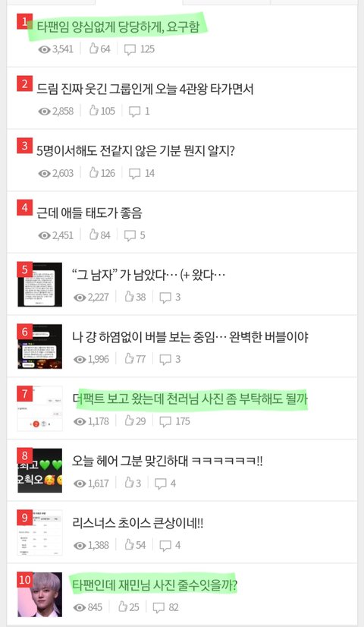The width and height of the screenshot is (364, 627).
Task: Open post 드림 진짜 웃긴 그룹인게 오늘 4관왕
Action: [x=145, y=88]
